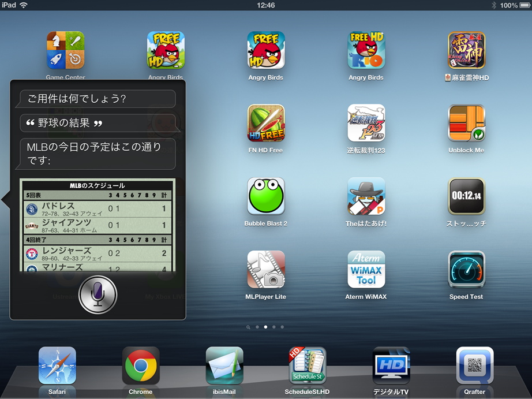532x399 pixels.
Task: Launch Angry Birds Seasons HD Free
Action: [166, 51]
